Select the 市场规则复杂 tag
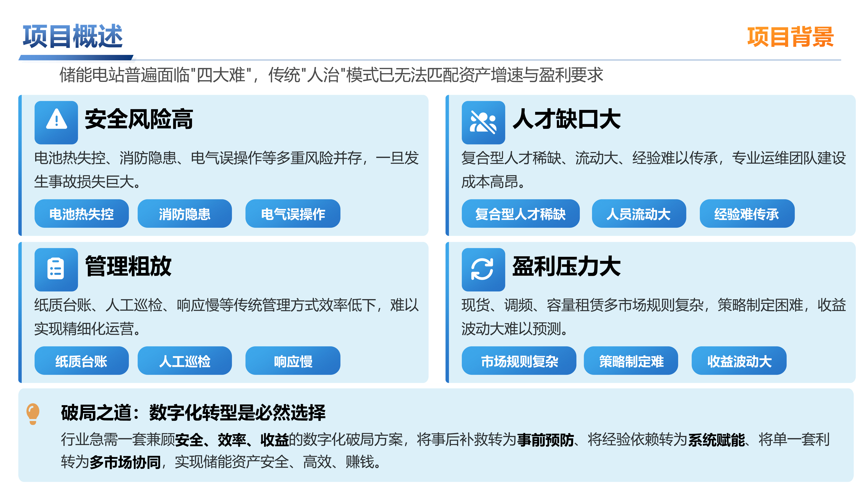The height and width of the screenshot is (488, 868). (x=519, y=361)
